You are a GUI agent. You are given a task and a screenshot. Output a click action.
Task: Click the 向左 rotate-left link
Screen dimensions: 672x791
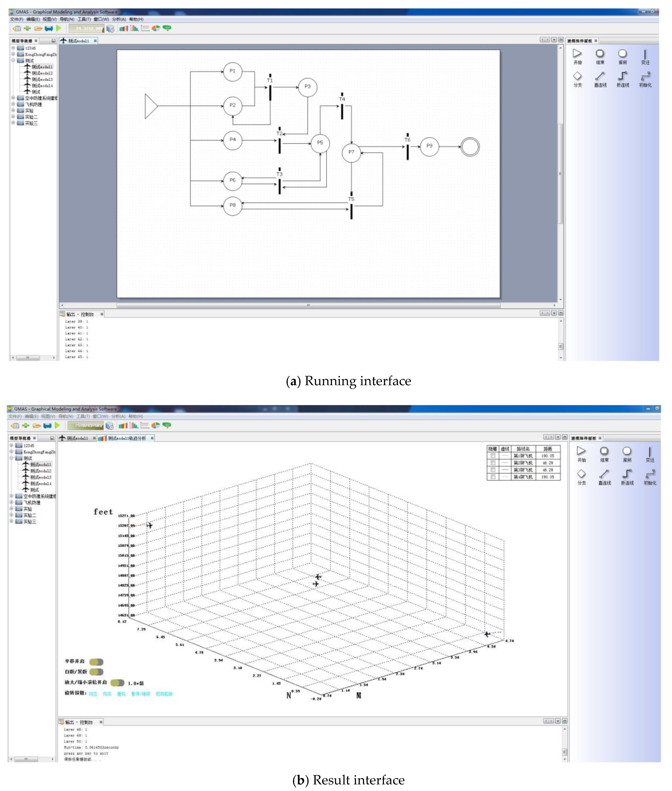pos(93,694)
